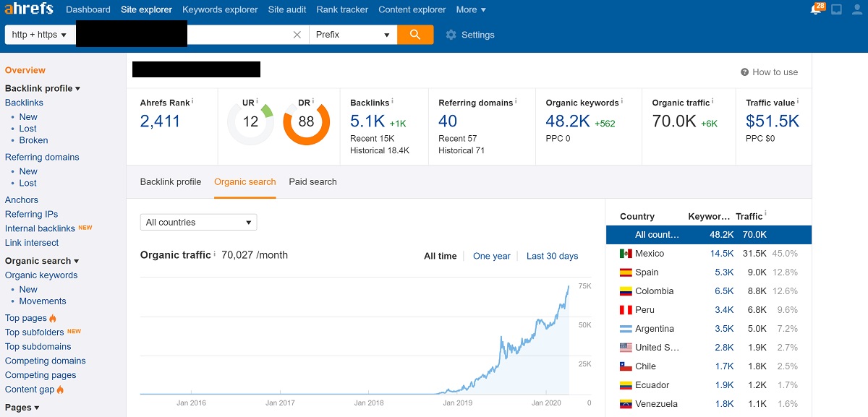Select the All countries row in country table

[x=709, y=235]
